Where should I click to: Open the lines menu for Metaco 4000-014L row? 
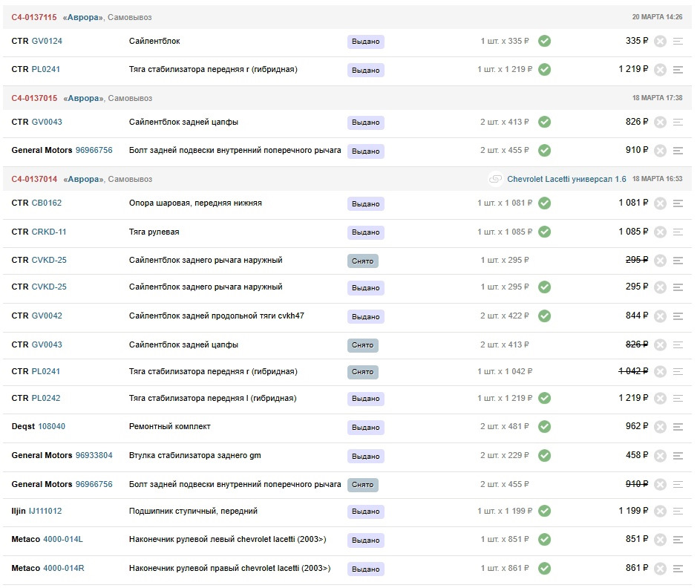(678, 540)
